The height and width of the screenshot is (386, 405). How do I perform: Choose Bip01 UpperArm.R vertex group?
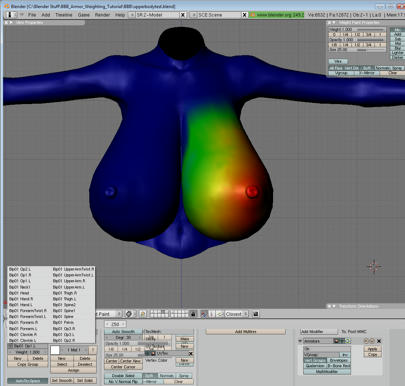(x=69, y=281)
